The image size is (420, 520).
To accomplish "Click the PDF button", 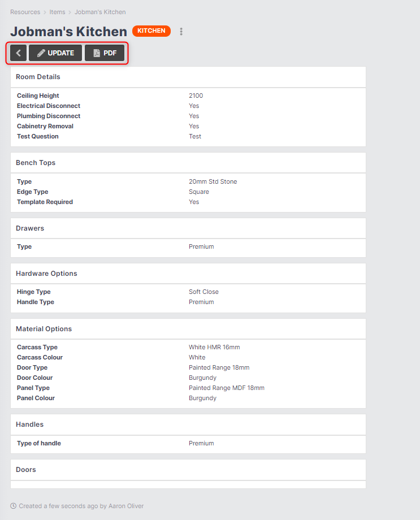I will pyautogui.click(x=105, y=53).
